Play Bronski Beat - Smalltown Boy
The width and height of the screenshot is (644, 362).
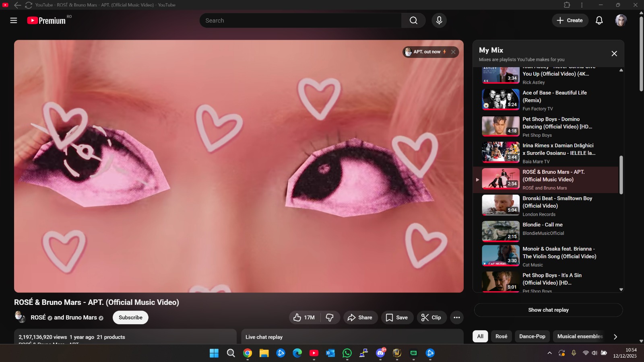coord(545,206)
